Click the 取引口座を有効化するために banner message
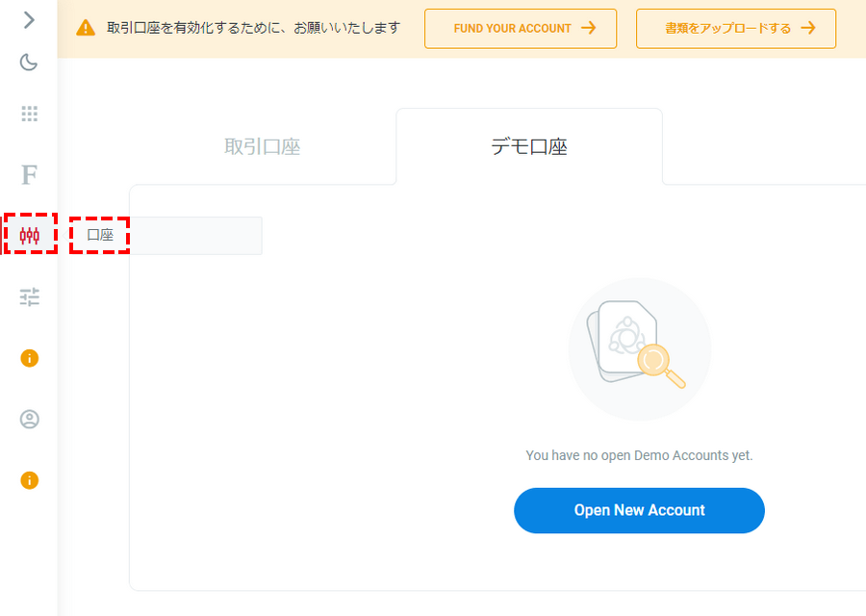This screenshot has width=866, height=616. [253, 28]
